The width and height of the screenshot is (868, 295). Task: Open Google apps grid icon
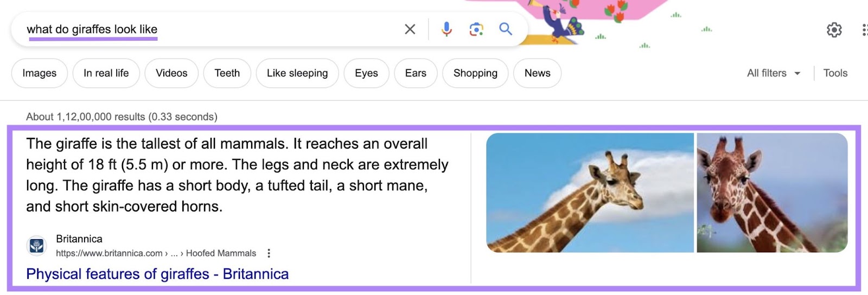tap(864, 30)
